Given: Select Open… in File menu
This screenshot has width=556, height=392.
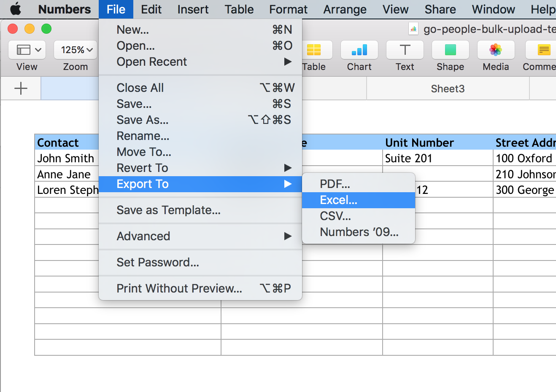Looking at the screenshot, I should 200,46.
